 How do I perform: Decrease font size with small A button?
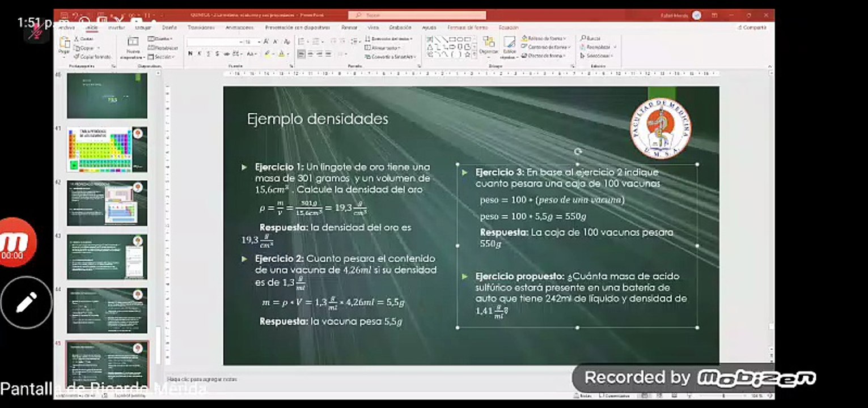click(x=276, y=42)
